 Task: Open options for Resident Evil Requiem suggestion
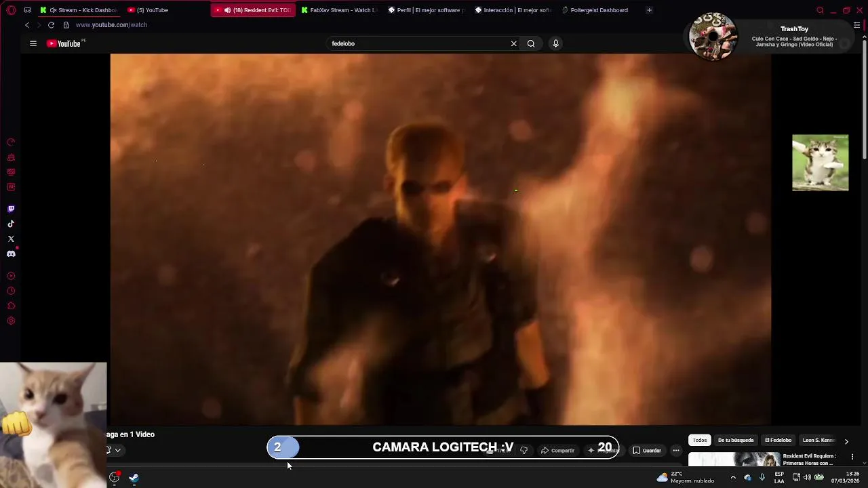tap(852, 457)
